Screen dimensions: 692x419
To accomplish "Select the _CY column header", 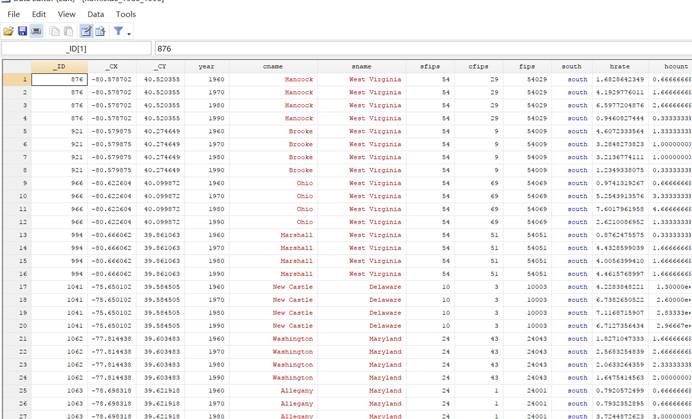I will coord(160,67).
